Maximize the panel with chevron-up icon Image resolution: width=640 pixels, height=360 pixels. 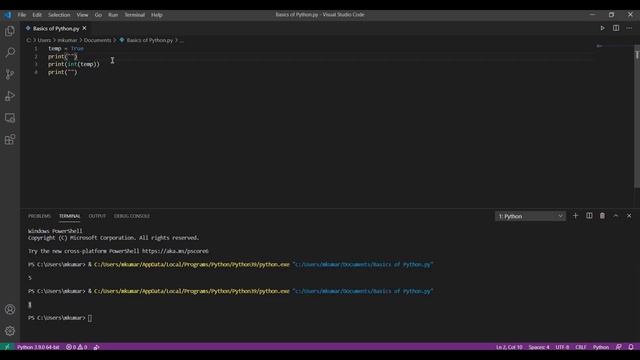pos(616,216)
